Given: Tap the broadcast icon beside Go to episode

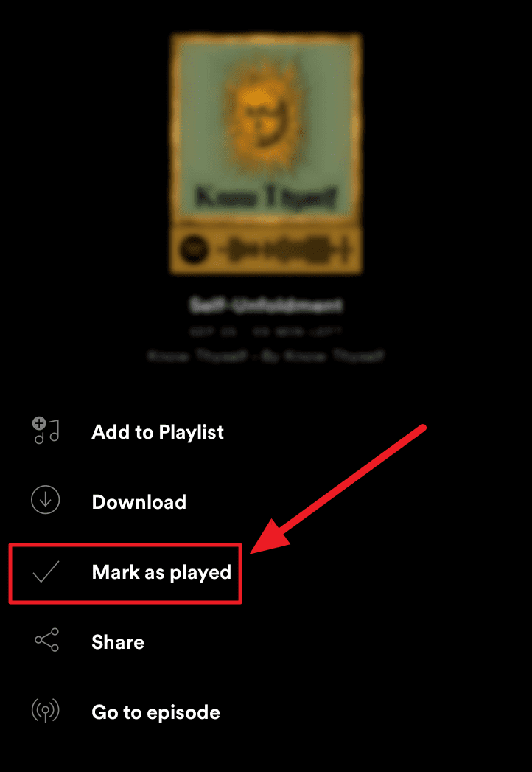Looking at the screenshot, I should pos(45,712).
